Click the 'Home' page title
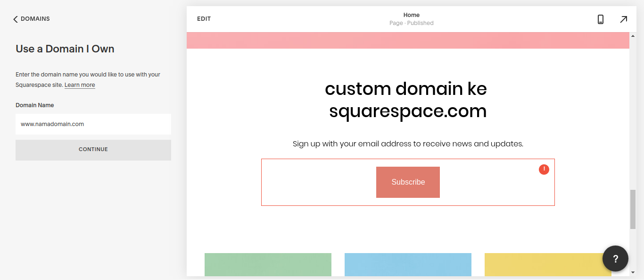Image resolution: width=644 pixels, height=280 pixels. [x=412, y=15]
